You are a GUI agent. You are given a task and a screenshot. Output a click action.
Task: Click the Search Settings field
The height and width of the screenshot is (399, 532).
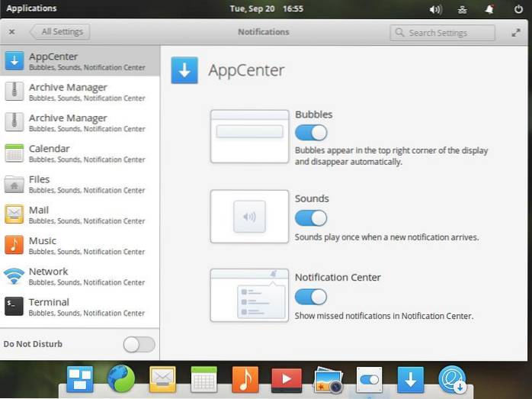click(x=442, y=33)
